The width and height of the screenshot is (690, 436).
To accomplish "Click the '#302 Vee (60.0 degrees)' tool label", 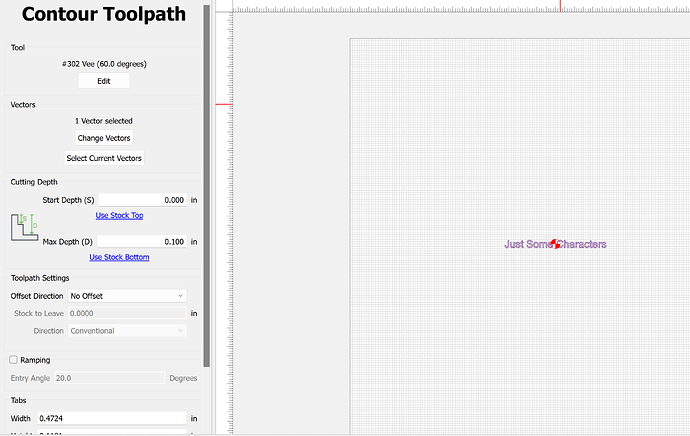I will [x=104, y=64].
